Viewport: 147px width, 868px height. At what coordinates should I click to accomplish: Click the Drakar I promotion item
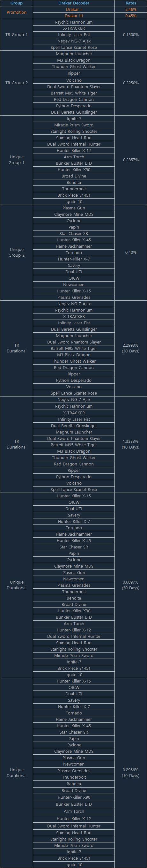tap(74, 10)
